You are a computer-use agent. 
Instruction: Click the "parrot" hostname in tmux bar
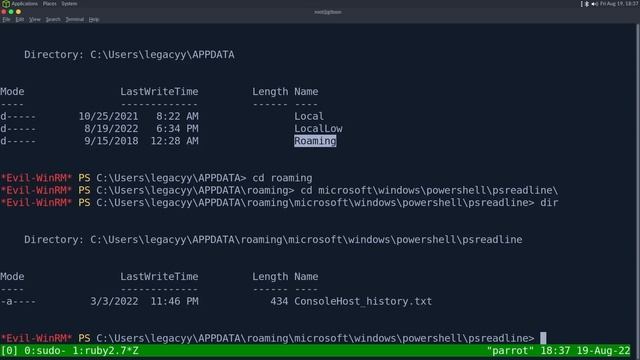pos(510,351)
